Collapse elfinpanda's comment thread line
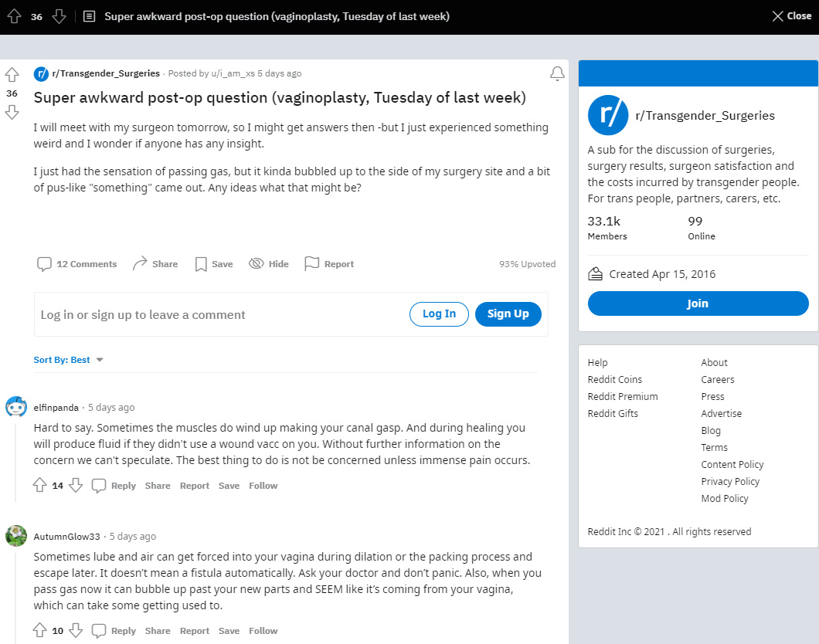 pos(15,461)
